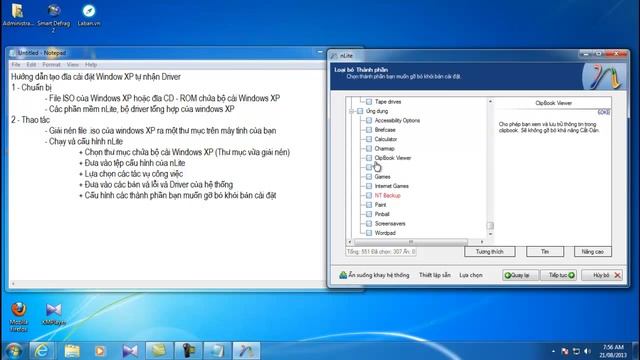Viewport: 640px width, 360px height.
Task: Click the Tìm search button
Action: tap(545, 252)
